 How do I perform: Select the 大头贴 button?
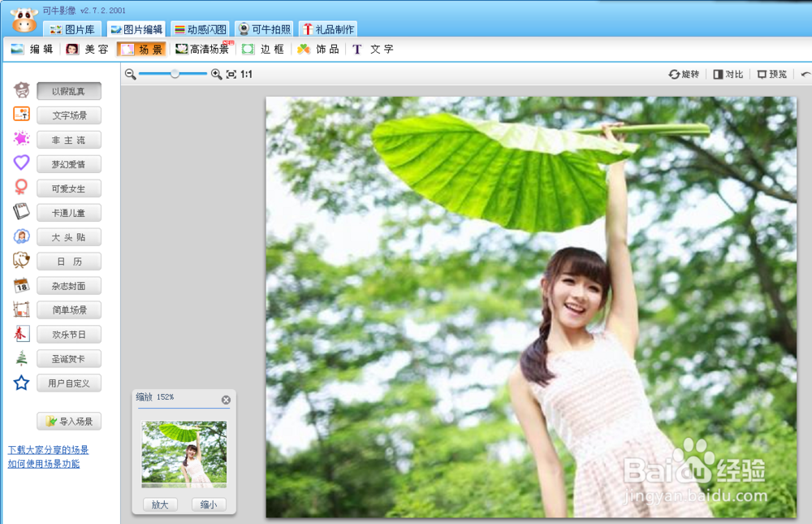click(69, 237)
